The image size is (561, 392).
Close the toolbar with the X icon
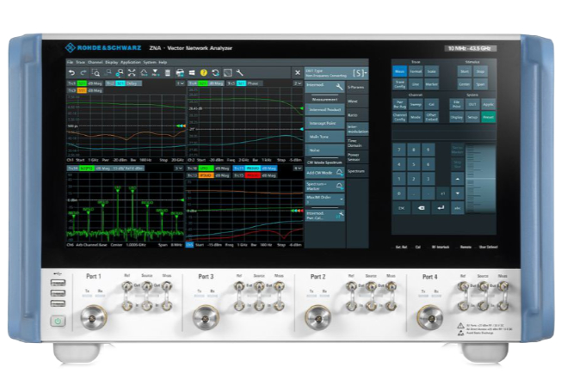[x=298, y=73]
